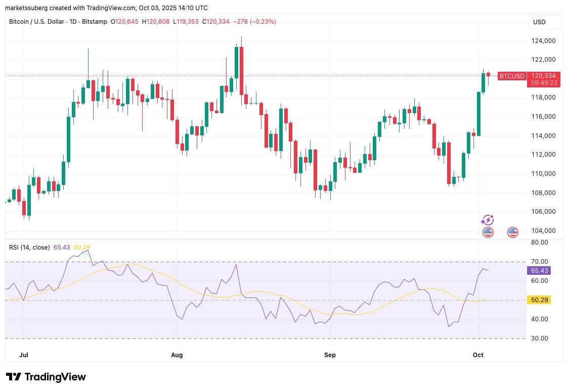Image resolution: width=568 pixels, height=392 pixels.
Task: Select the left US flag economic event icon
Action: click(x=487, y=232)
